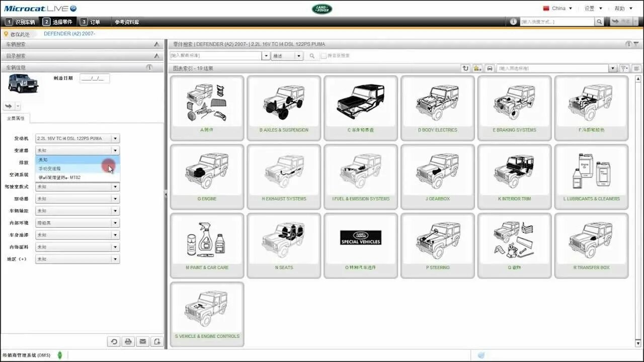644x362 pixels.
Task: Open the M PAINT & CAR CARE category
Action: point(207,246)
